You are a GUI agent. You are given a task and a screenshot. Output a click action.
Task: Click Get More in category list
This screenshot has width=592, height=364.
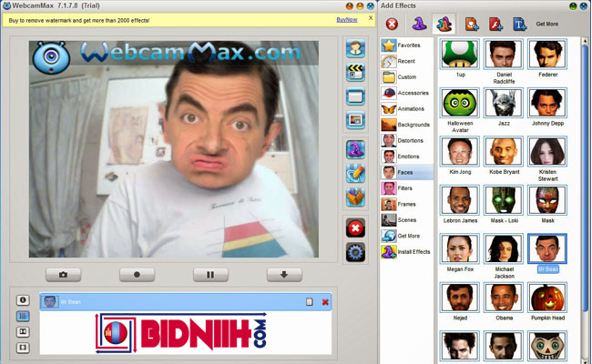tap(406, 236)
